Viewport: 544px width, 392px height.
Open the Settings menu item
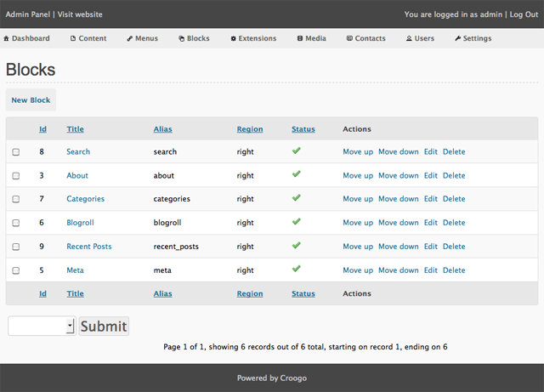point(473,38)
